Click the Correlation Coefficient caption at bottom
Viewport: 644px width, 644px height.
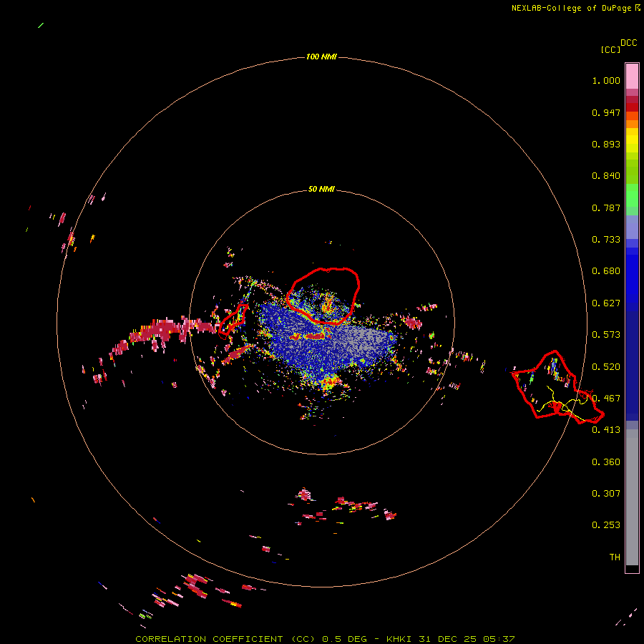pyautogui.click(x=325, y=639)
